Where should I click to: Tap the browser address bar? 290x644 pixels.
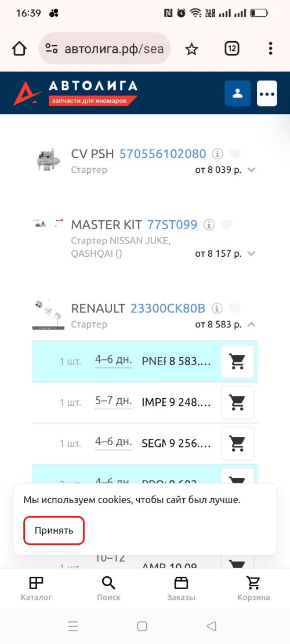click(x=105, y=49)
